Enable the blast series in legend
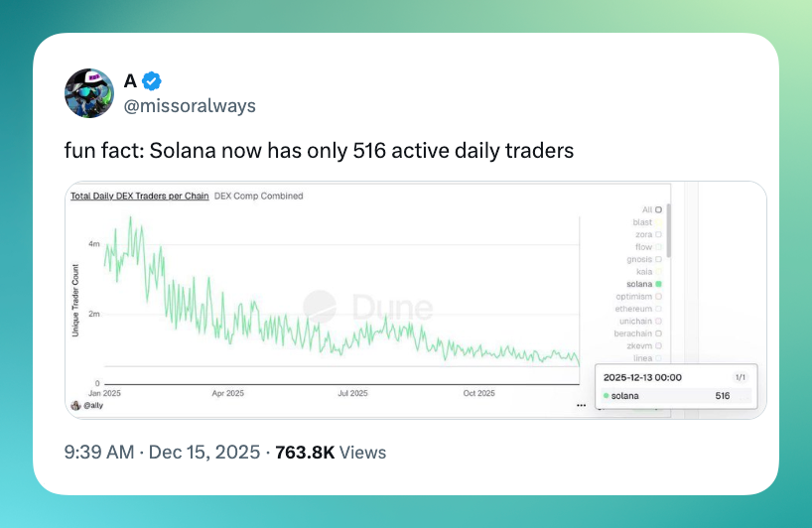The height and width of the screenshot is (528, 812). (658, 222)
